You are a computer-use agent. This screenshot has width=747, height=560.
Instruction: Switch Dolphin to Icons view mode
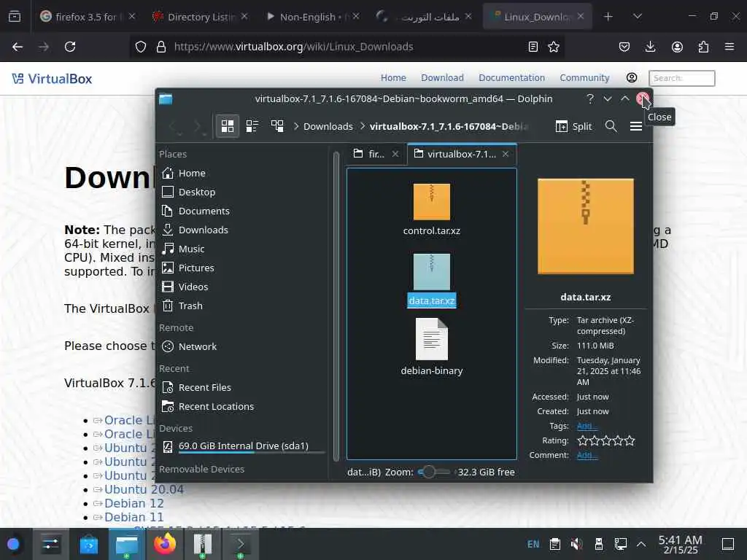228,126
